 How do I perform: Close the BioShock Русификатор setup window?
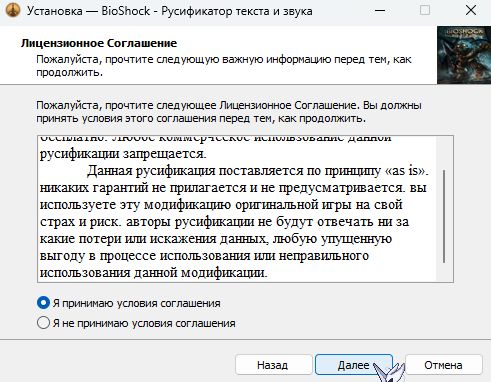pyautogui.click(x=471, y=11)
